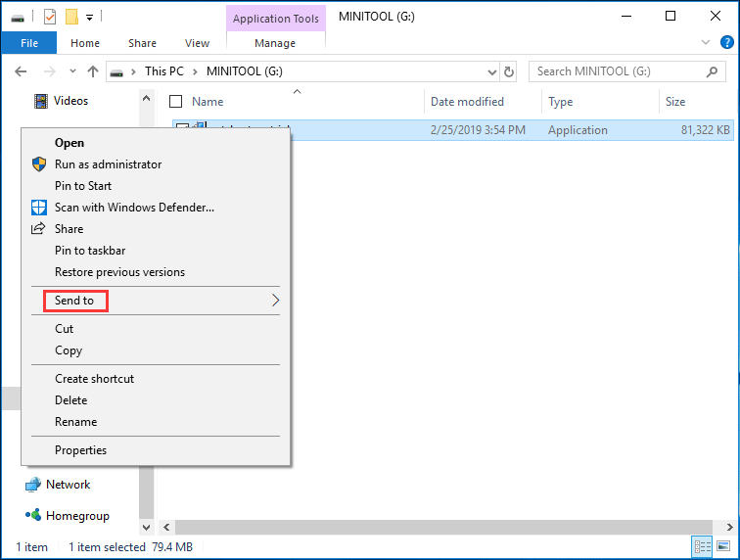Image resolution: width=740 pixels, height=560 pixels.
Task: Open the Send to submenu
Action: (x=156, y=301)
